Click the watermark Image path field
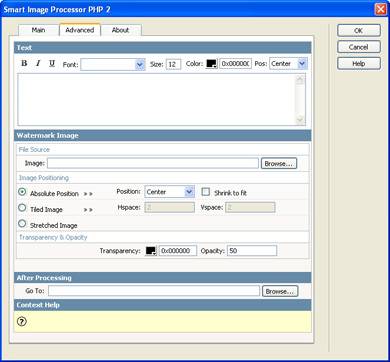 153,163
